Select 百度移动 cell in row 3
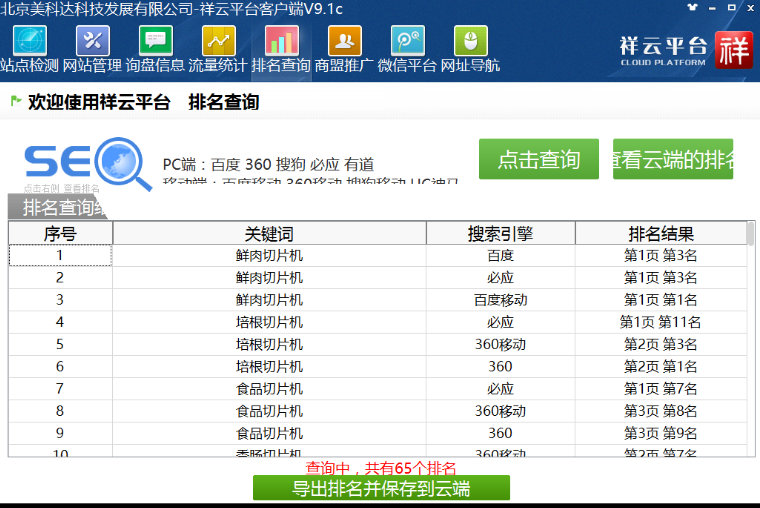The image size is (760, 508). point(501,300)
